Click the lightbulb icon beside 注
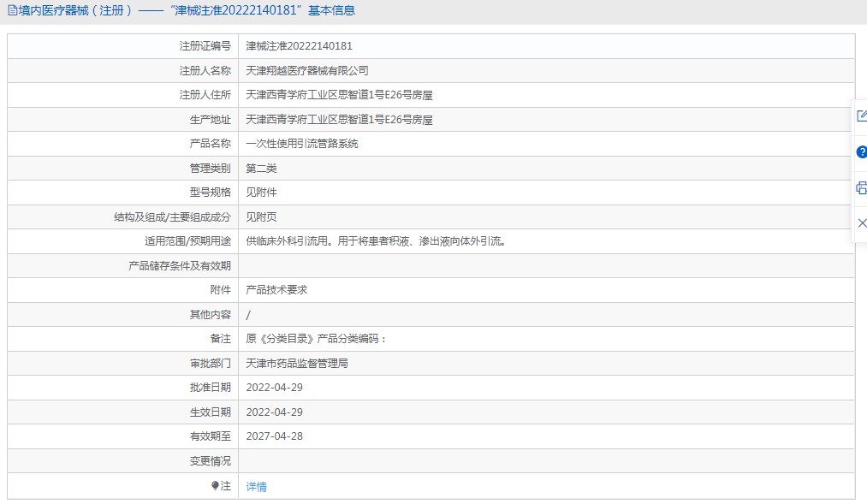The width and height of the screenshot is (867, 504). [x=215, y=485]
